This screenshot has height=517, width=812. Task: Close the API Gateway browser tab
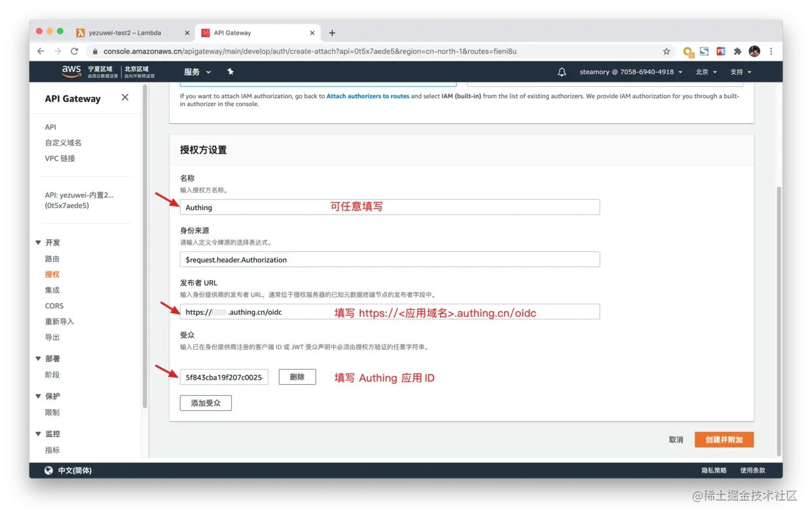pos(312,33)
